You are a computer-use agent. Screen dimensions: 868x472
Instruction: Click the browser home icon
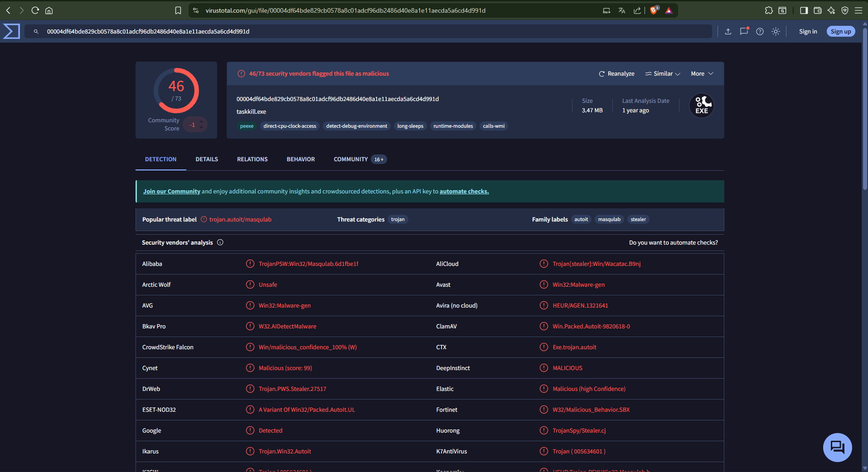[x=49, y=10]
